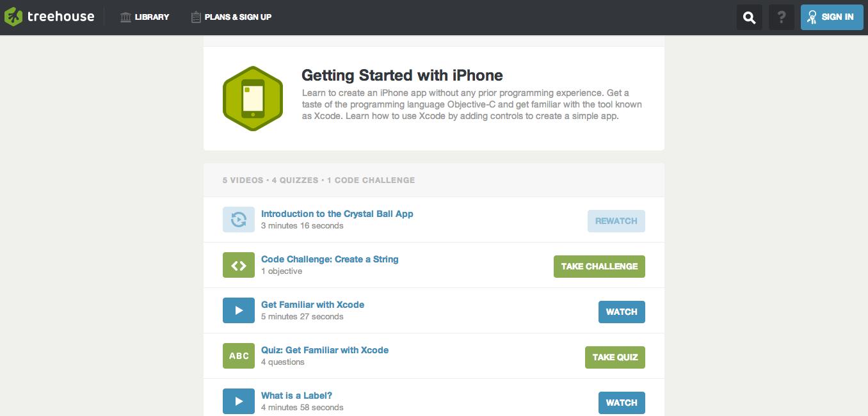The width and height of the screenshot is (868, 416).
Task: Click the Take Quiz button
Action: (x=615, y=357)
